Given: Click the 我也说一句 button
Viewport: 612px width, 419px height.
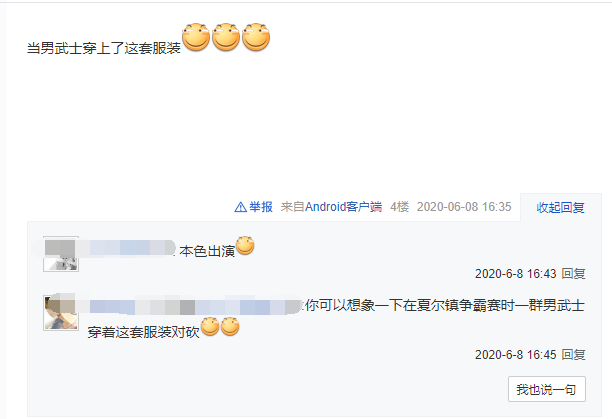Looking at the screenshot, I should coord(547,389).
